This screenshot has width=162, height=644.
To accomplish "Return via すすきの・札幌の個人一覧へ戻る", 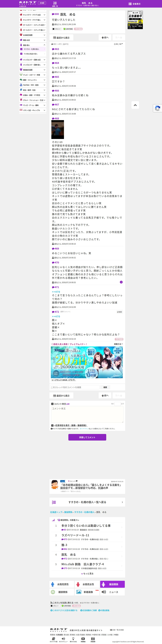I will pos(87,502).
